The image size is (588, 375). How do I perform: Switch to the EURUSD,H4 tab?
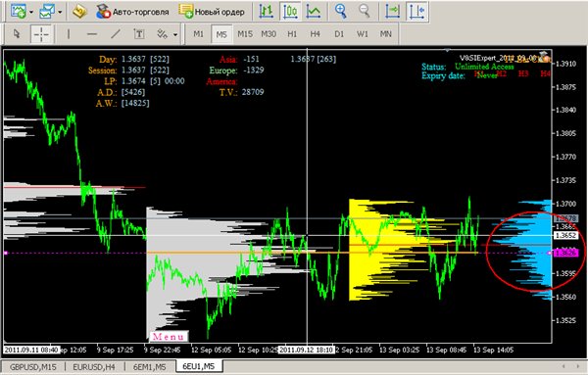[94, 367]
